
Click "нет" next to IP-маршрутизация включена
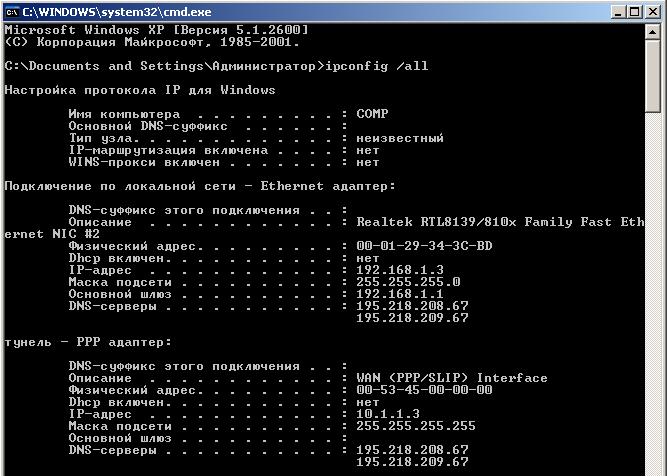pos(368,150)
